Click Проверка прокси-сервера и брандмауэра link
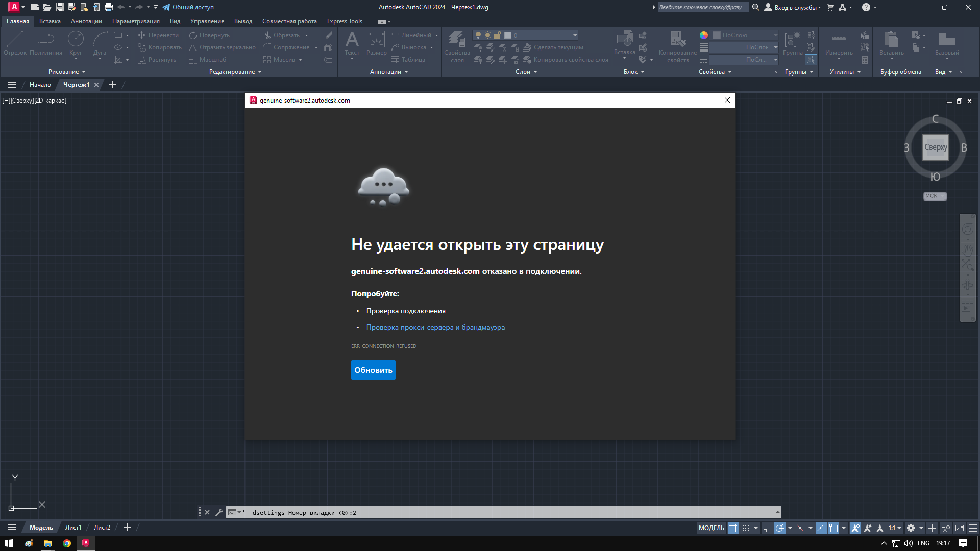980x551 pixels. pos(435,328)
